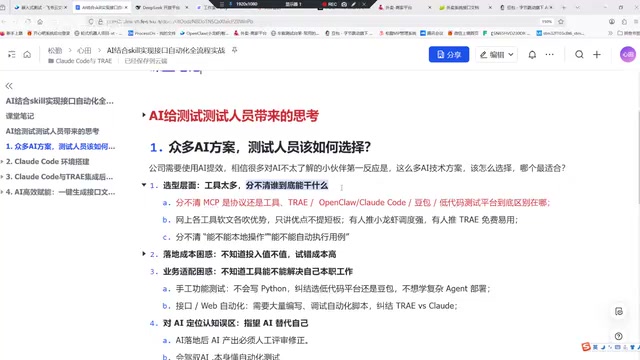Select outline item 1. 众多AI方案
The height and width of the screenshot is (360, 640).
pyautogui.click(x=60, y=147)
